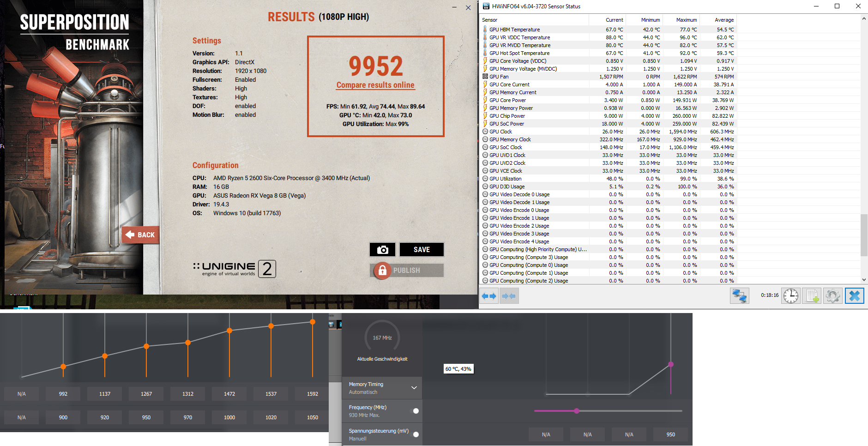868x446 pixels.
Task: Click the circle icon beside GPU Memory Clock
Action: pyautogui.click(x=485, y=139)
